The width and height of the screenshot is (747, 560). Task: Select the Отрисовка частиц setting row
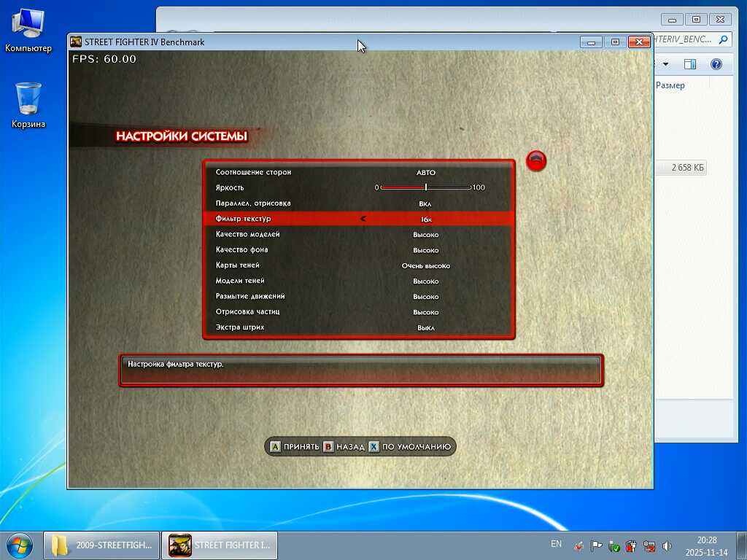click(x=359, y=312)
